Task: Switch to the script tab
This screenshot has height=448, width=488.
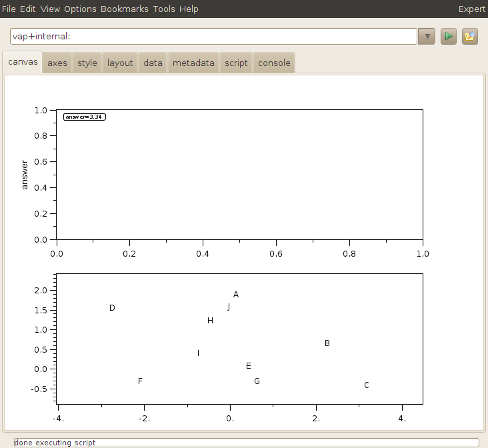Action: coord(236,63)
